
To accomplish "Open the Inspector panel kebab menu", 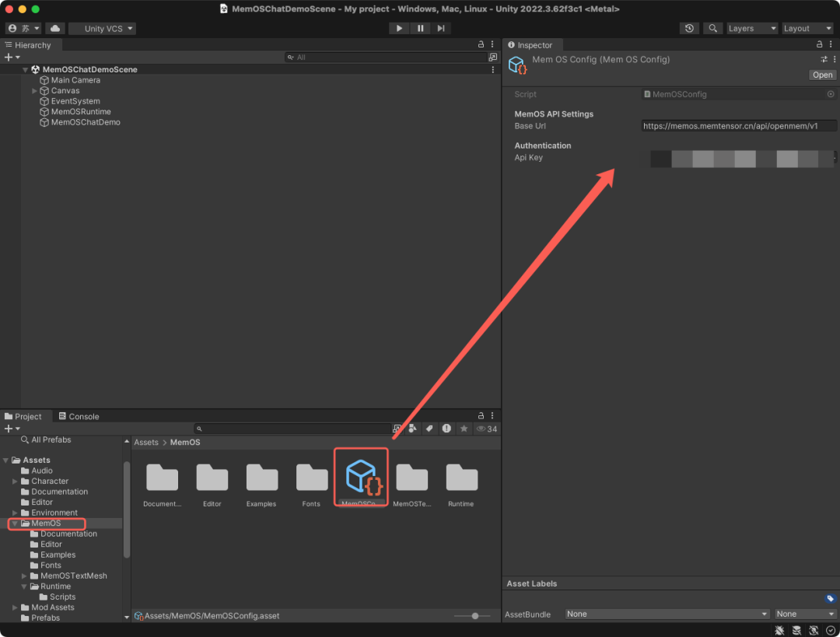I will (831, 44).
